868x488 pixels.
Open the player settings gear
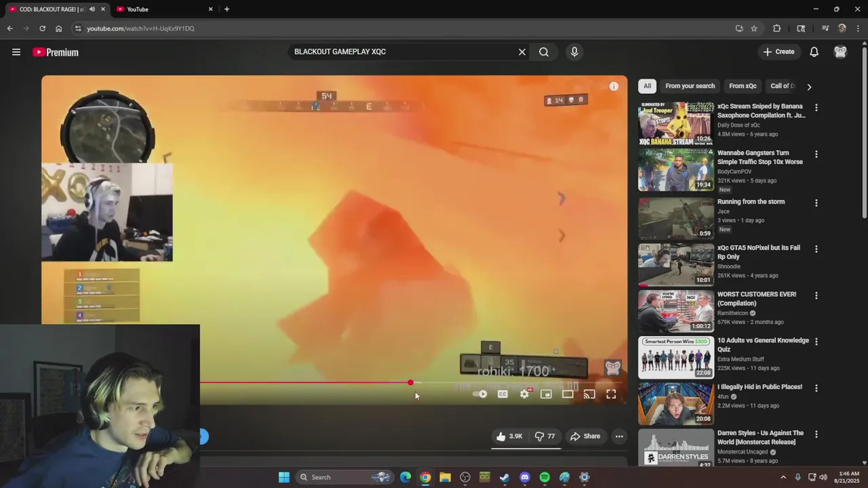tap(524, 394)
